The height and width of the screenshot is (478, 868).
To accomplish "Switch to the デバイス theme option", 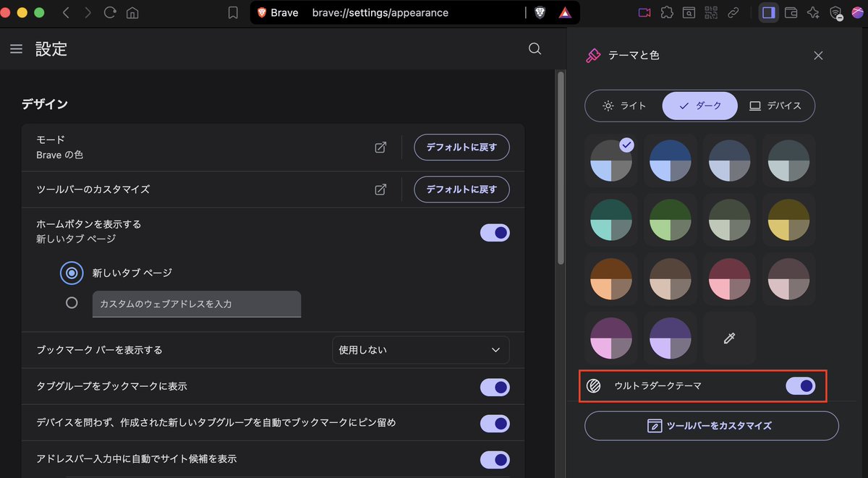I will coord(778,106).
